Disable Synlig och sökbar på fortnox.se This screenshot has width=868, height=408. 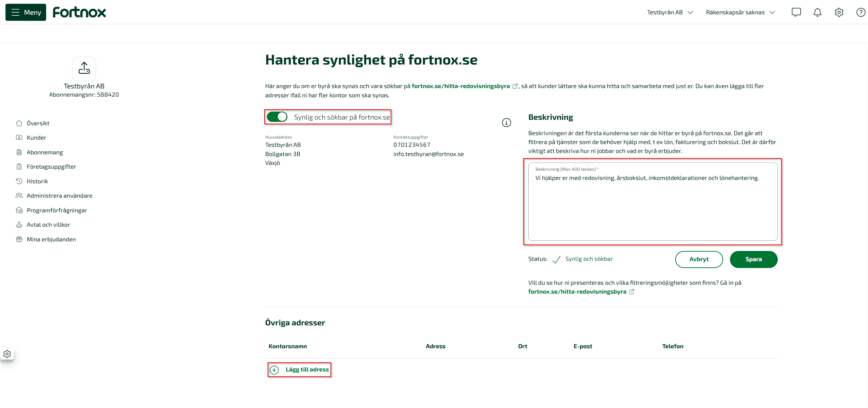pyautogui.click(x=277, y=117)
